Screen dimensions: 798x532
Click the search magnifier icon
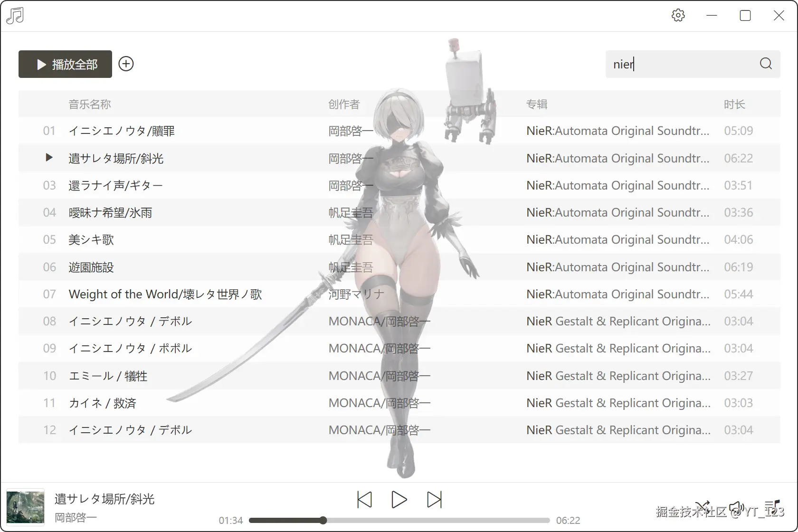[x=766, y=64]
